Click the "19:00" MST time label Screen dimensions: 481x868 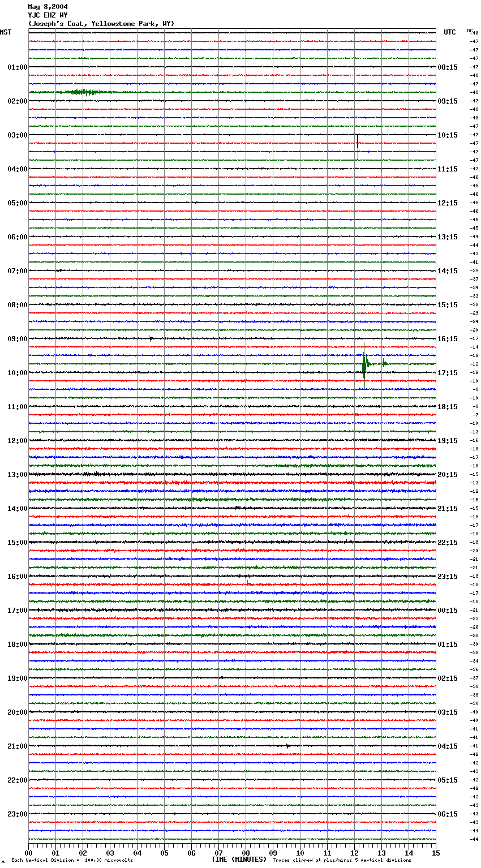click(18, 678)
